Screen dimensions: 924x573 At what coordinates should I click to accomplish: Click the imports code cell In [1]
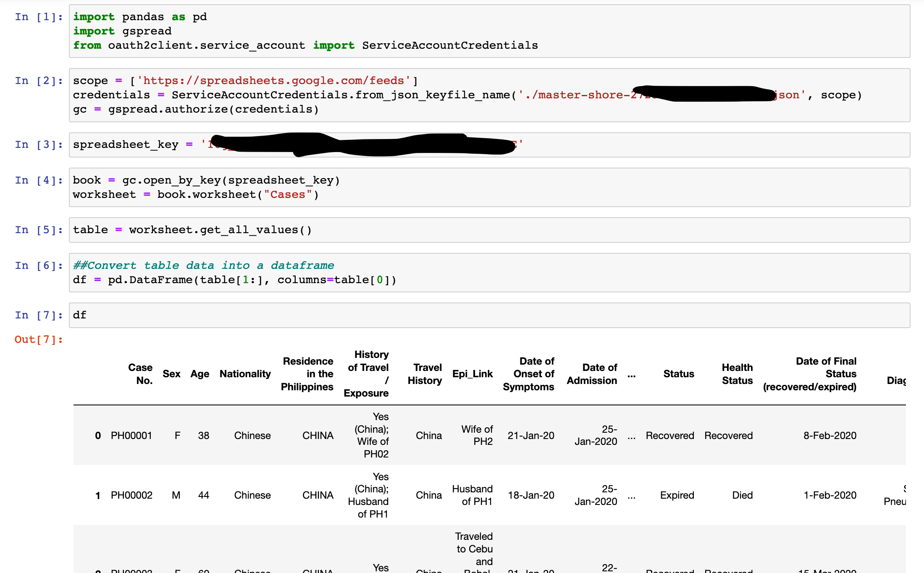pos(489,31)
